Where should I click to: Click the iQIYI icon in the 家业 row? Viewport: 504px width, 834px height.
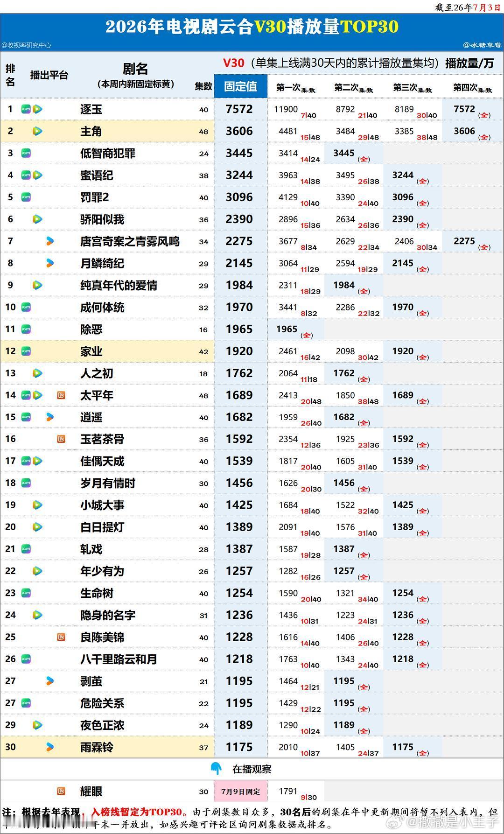coord(26,351)
